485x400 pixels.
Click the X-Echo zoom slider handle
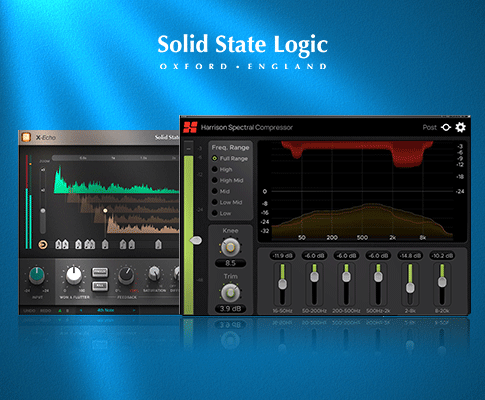point(43,211)
